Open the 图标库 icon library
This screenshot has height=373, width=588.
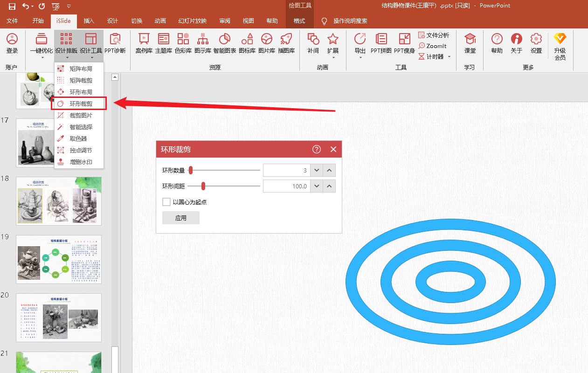[247, 43]
